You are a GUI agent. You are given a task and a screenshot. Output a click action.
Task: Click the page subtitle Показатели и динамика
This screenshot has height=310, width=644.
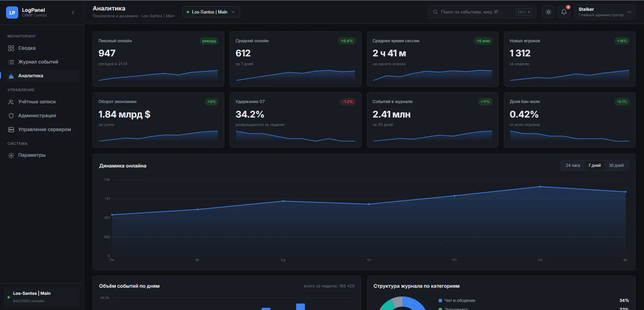pyautogui.click(x=115, y=16)
